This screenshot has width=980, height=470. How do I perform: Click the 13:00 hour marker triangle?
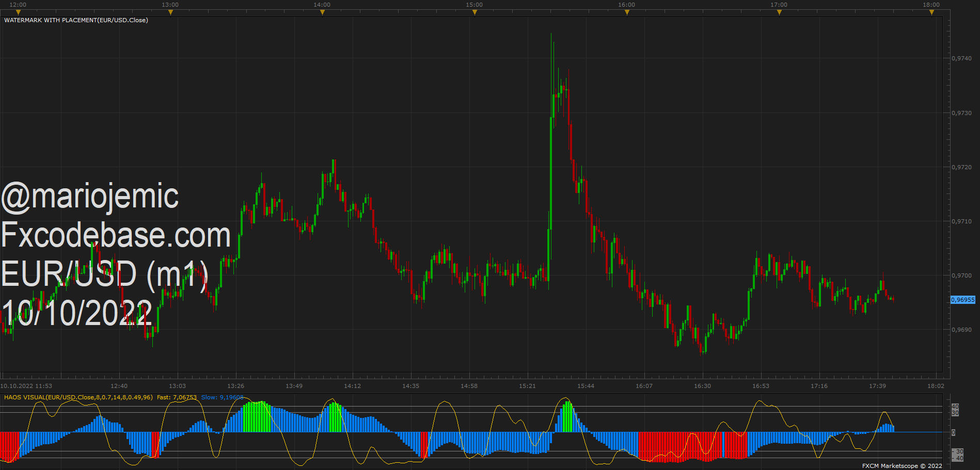tap(170, 12)
